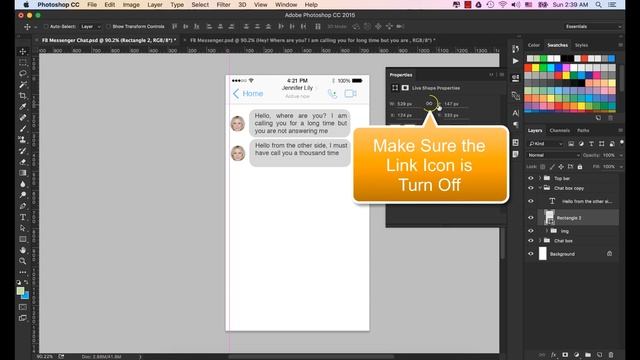The height and width of the screenshot is (360, 640).
Task: Switch to FB Messenger.psd document tab
Action: (312, 40)
